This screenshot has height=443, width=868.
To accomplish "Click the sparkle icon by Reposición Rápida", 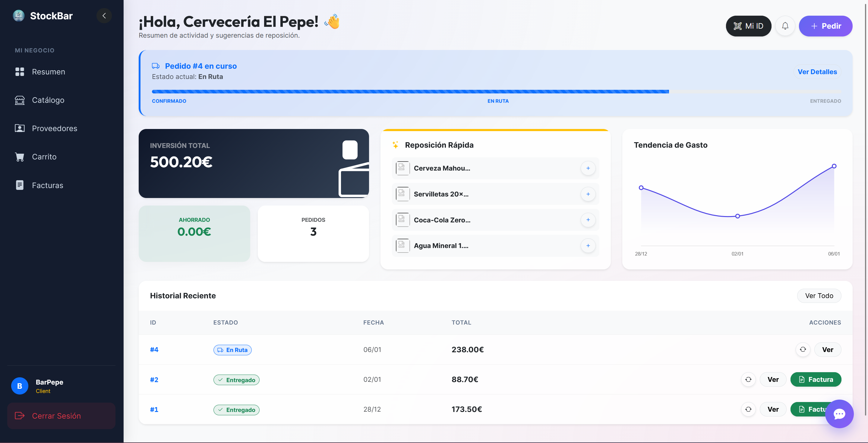I will 395,145.
